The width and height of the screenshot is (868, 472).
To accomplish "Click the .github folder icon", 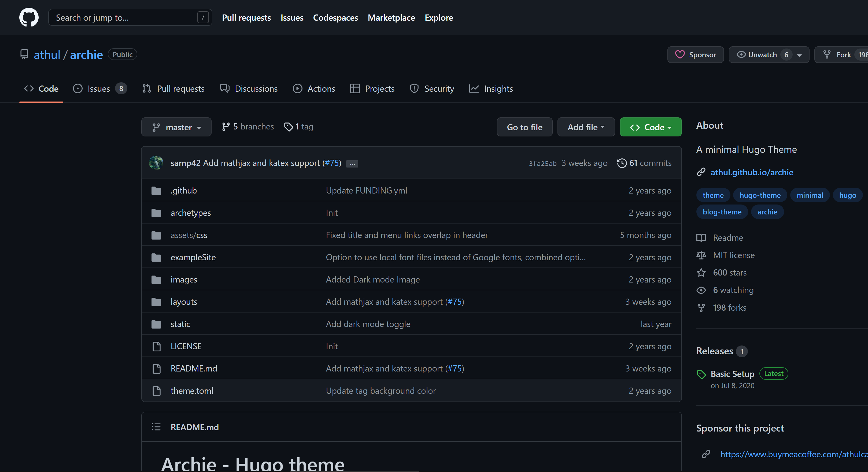I will (x=156, y=191).
